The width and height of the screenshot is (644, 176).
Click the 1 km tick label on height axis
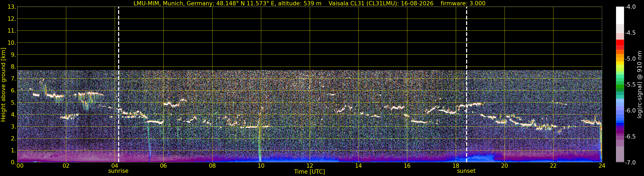tap(13, 151)
